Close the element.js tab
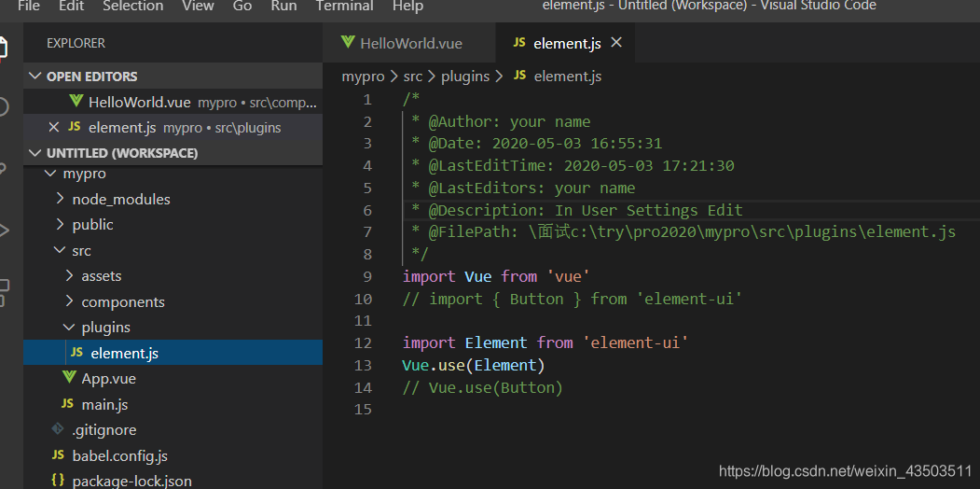 tap(616, 43)
